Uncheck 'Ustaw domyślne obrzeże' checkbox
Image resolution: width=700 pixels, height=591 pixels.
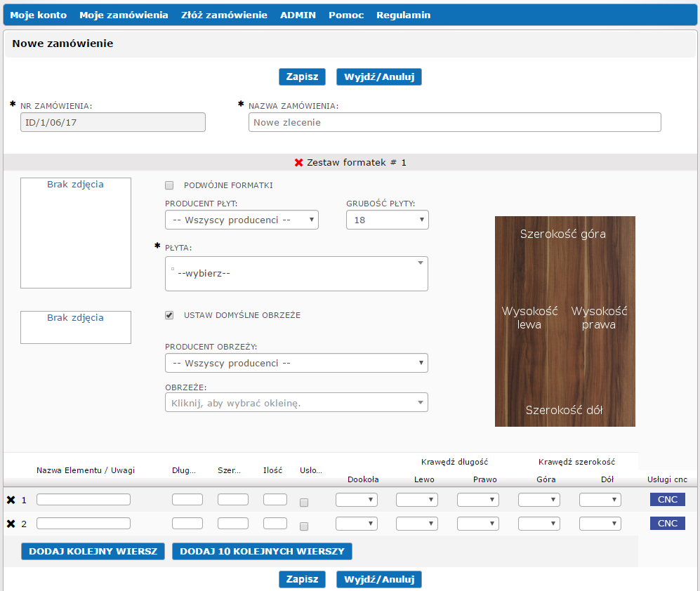point(169,316)
